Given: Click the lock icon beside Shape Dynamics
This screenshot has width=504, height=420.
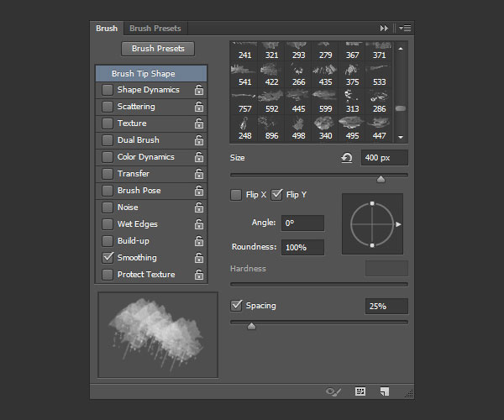Looking at the screenshot, I should pos(198,90).
